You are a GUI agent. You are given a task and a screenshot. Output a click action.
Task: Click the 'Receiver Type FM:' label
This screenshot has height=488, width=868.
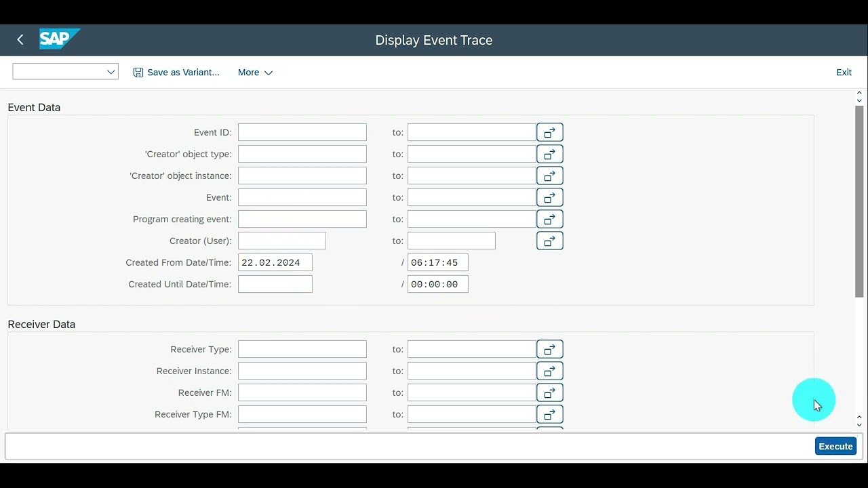[193, 414]
